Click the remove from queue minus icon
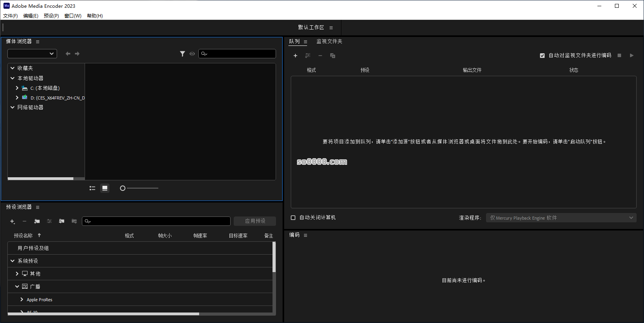This screenshot has height=323, width=644. pyautogui.click(x=320, y=56)
